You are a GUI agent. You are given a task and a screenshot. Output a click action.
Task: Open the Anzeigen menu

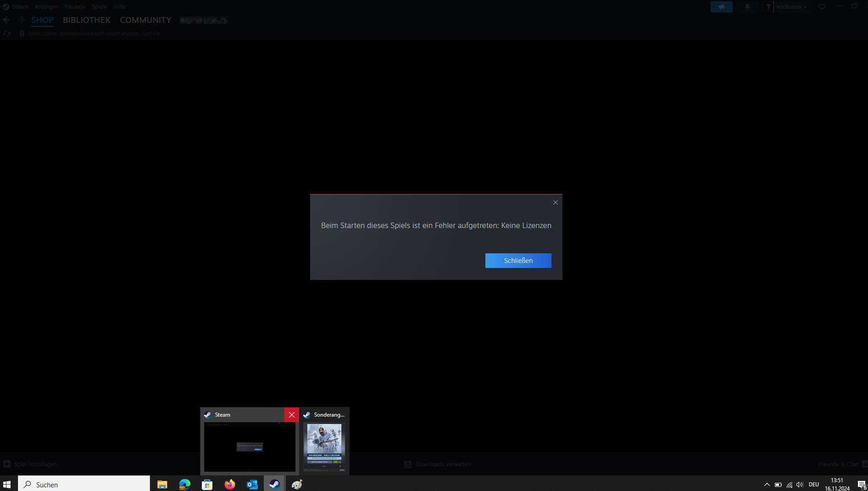(46, 7)
